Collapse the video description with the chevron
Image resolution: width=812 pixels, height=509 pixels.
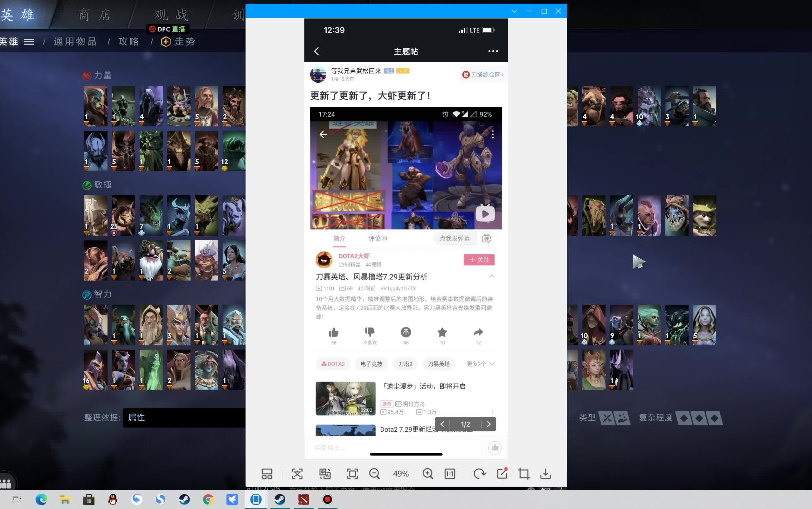click(492, 276)
